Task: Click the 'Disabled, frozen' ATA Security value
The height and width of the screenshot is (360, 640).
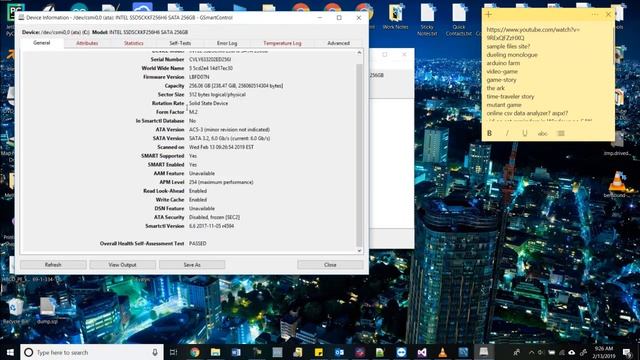Action: point(214,217)
